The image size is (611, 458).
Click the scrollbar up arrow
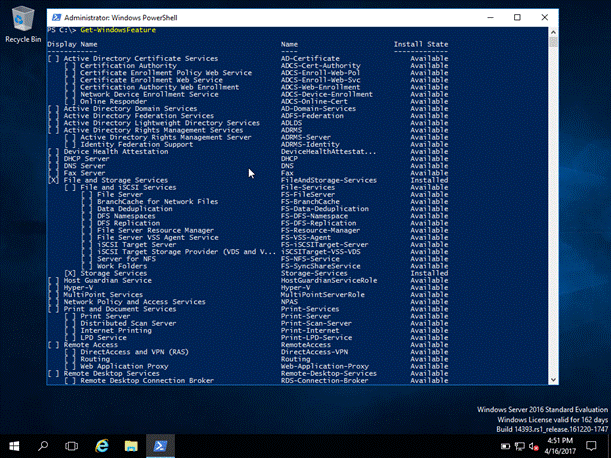click(x=553, y=32)
